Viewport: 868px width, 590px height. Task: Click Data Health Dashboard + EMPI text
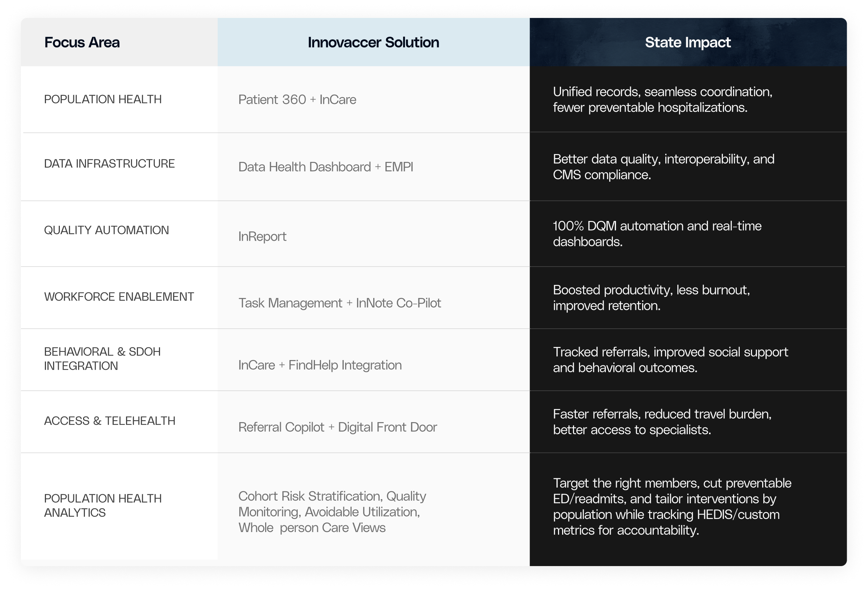click(326, 167)
